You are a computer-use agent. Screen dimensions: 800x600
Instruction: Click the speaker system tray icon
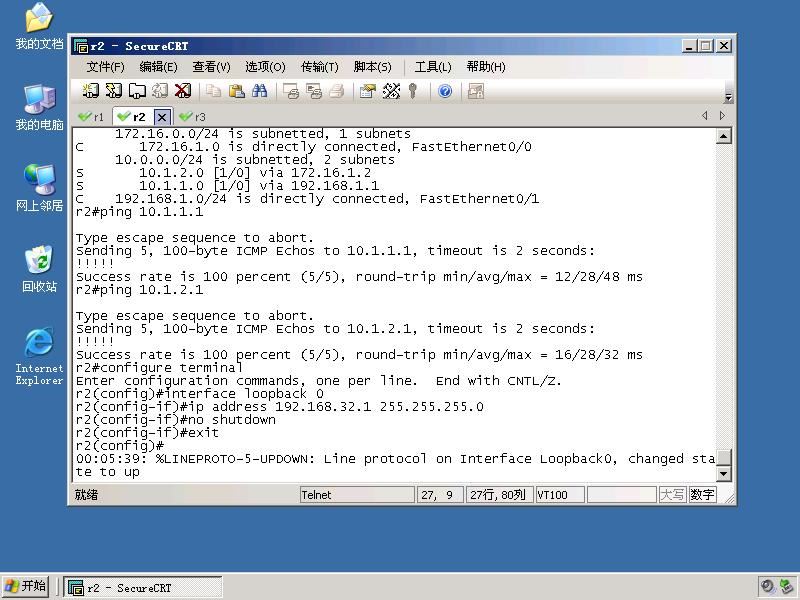[x=767, y=587]
